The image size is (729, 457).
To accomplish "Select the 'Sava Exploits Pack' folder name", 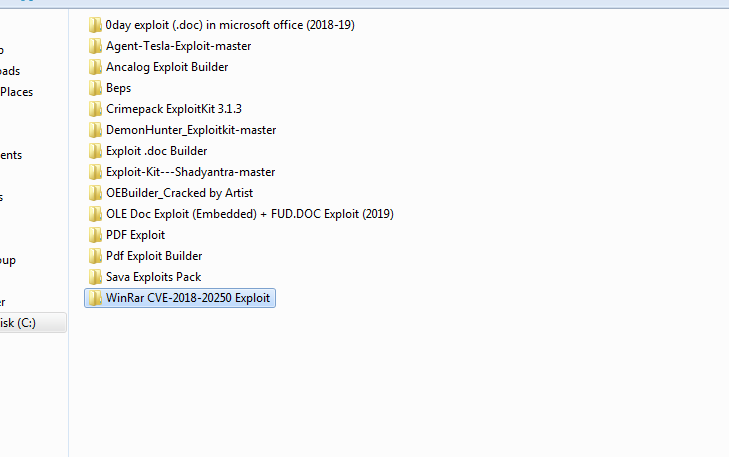I will [153, 277].
